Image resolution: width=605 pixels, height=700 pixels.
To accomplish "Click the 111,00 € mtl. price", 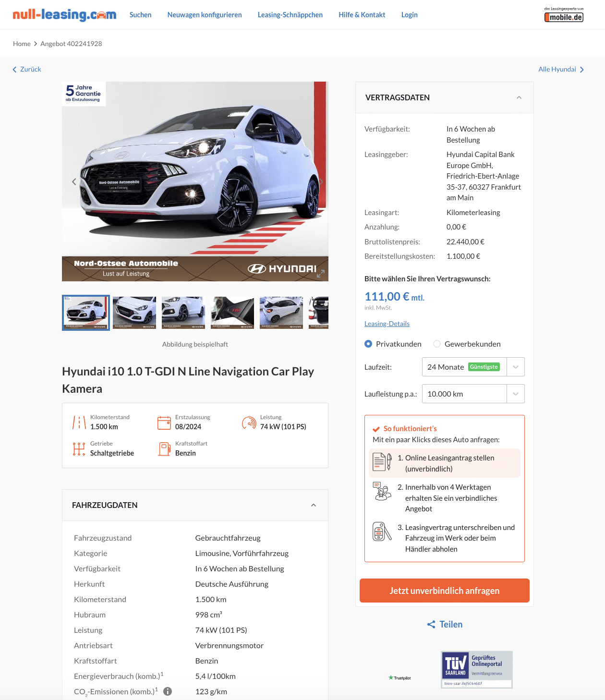I will 394,297.
